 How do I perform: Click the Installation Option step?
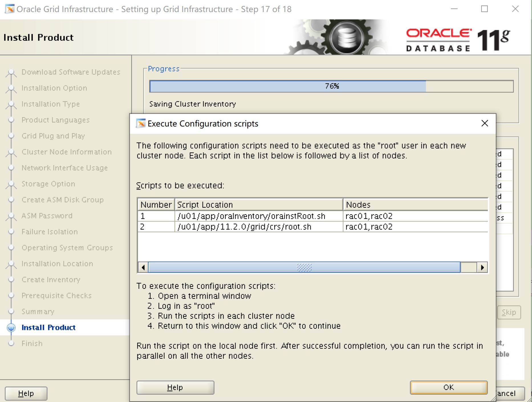(x=54, y=88)
